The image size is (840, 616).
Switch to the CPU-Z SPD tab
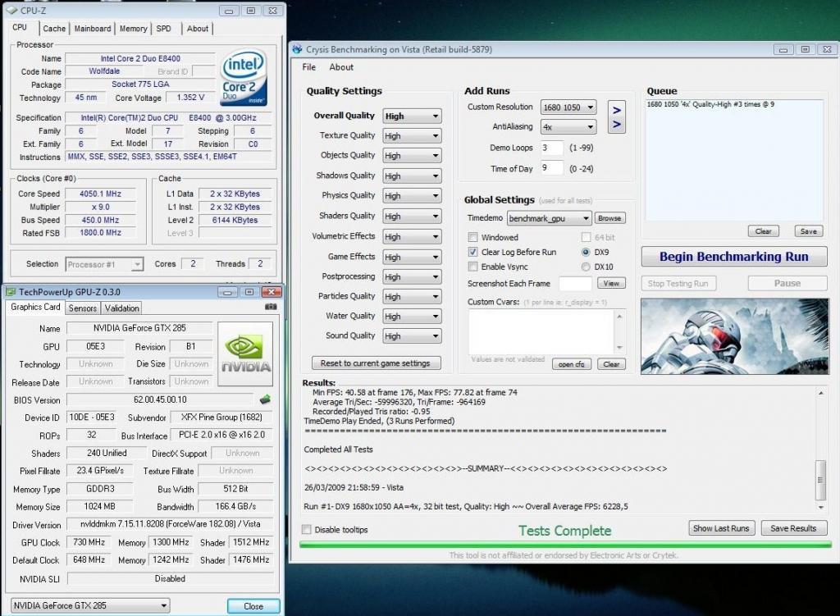pos(163,29)
